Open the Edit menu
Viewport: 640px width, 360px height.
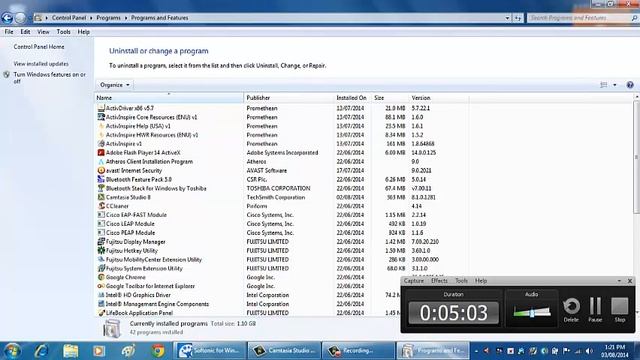point(25,32)
